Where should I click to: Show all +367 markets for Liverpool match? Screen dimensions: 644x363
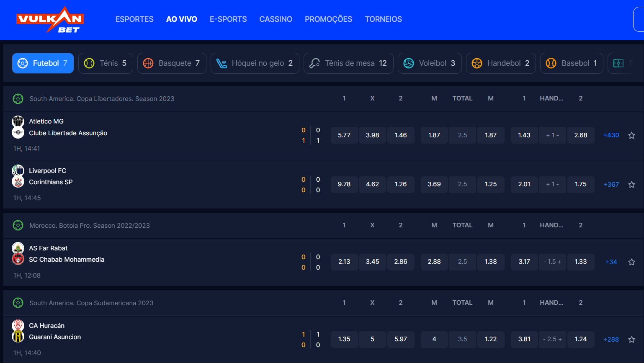pos(611,184)
